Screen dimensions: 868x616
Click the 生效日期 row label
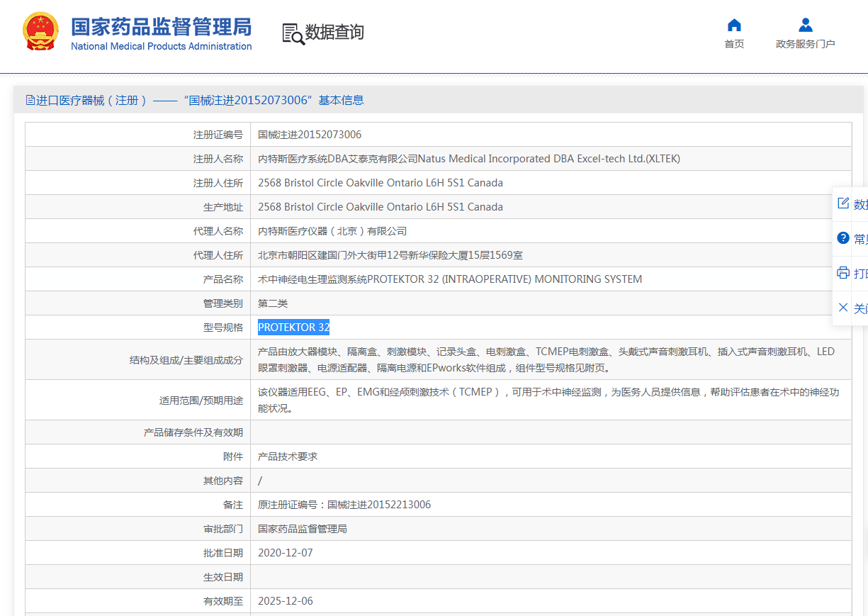(223, 577)
